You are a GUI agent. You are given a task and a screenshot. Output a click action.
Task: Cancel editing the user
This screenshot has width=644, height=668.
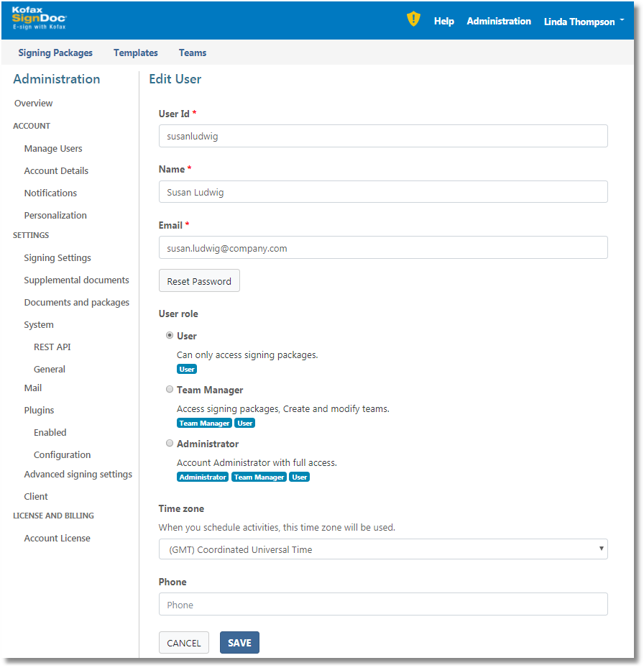pos(184,643)
